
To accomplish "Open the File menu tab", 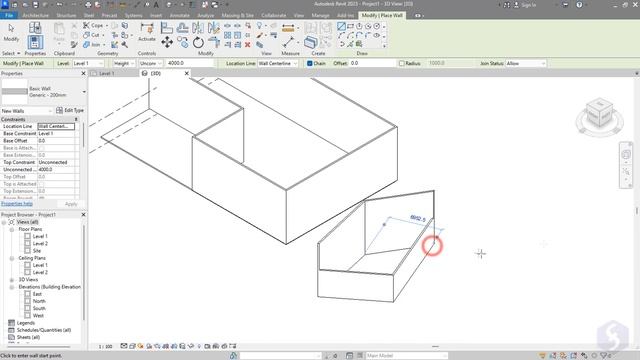I will (x=9, y=16).
